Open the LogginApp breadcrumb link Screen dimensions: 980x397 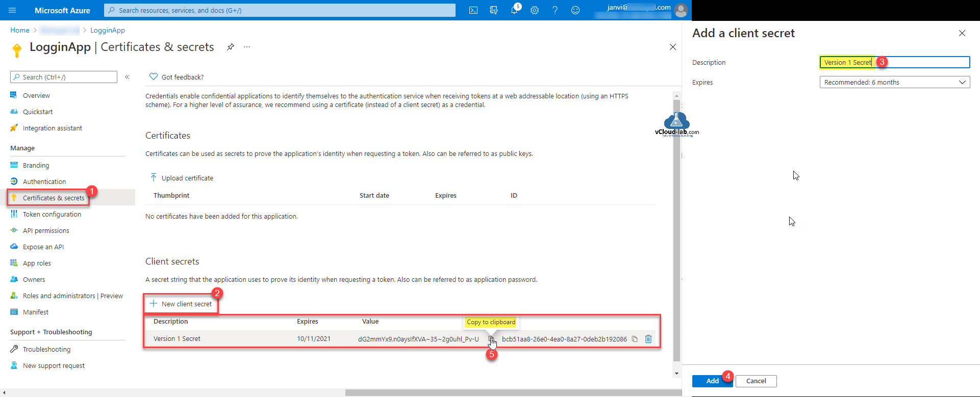[x=108, y=30]
